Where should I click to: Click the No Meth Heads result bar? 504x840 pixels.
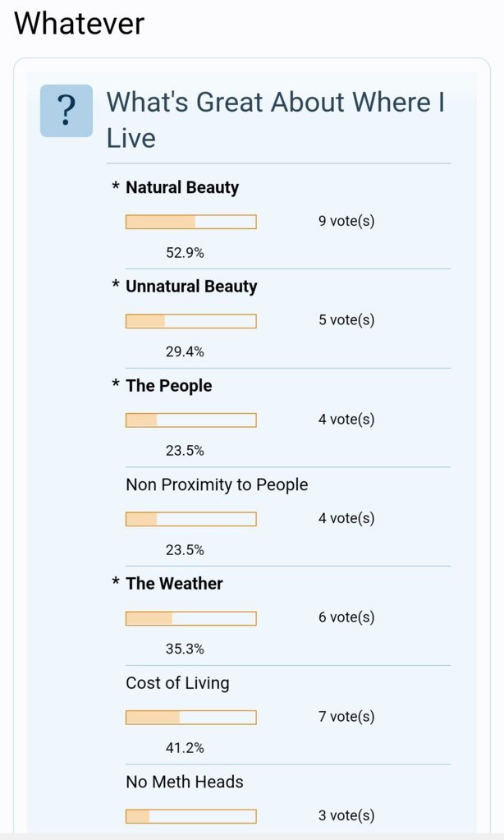[x=190, y=816]
